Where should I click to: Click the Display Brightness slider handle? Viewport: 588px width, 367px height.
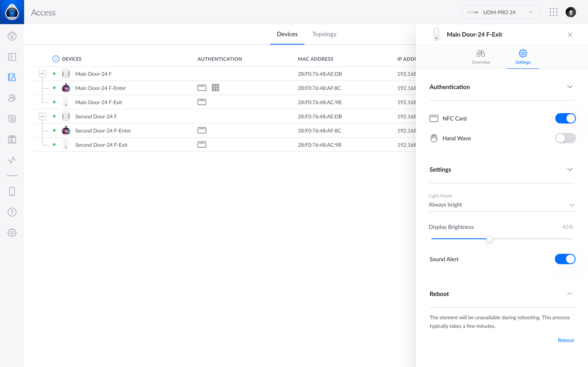coord(489,239)
